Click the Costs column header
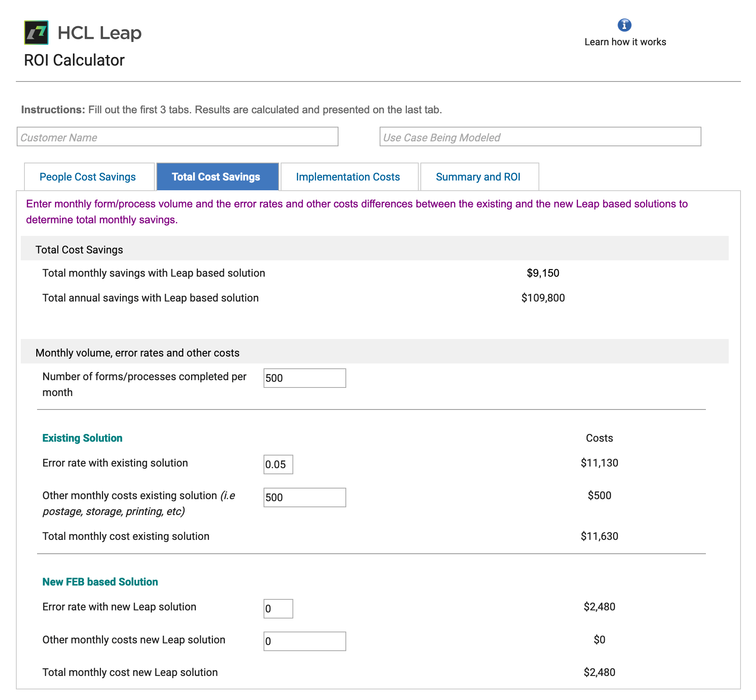Viewport: 756px width, 700px height. click(x=599, y=438)
